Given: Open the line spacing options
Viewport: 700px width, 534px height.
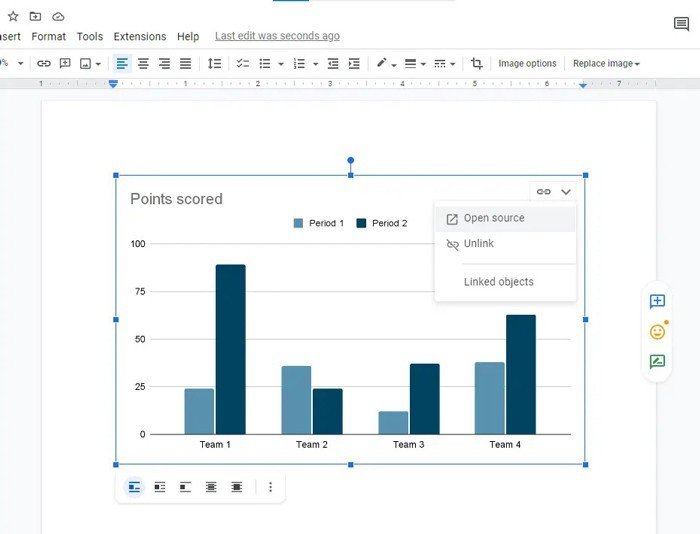Looking at the screenshot, I should 214,63.
